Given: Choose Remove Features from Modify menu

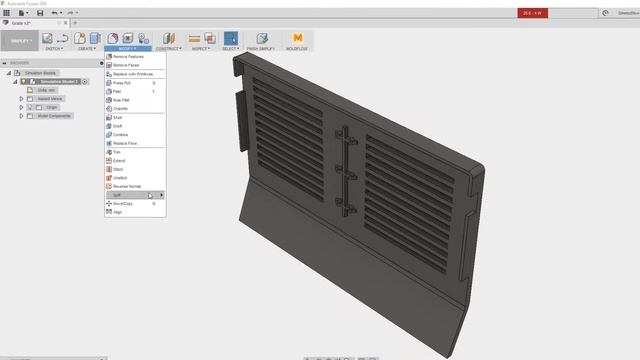Looking at the screenshot, I should pyautogui.click(x=135, y=57).
